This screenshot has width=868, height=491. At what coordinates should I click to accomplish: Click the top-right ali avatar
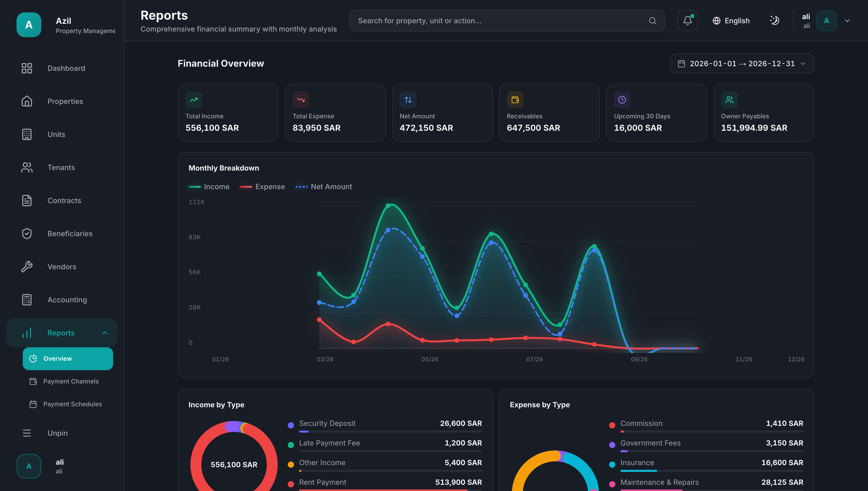pyautogui.click(x=826, y=21)
